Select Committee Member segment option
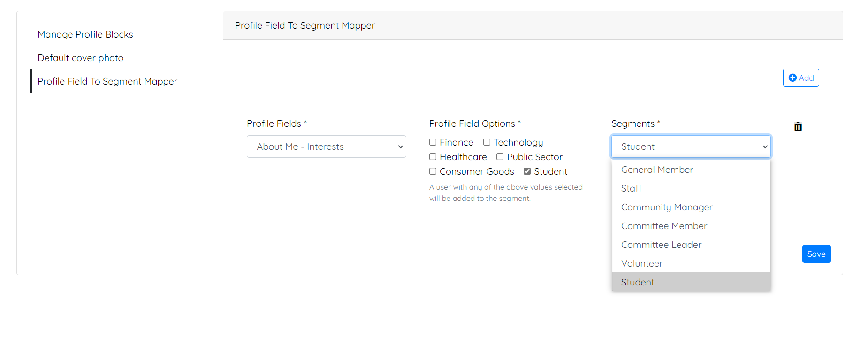The width and height of the screenshot is (868, 339). click(691, 226)
